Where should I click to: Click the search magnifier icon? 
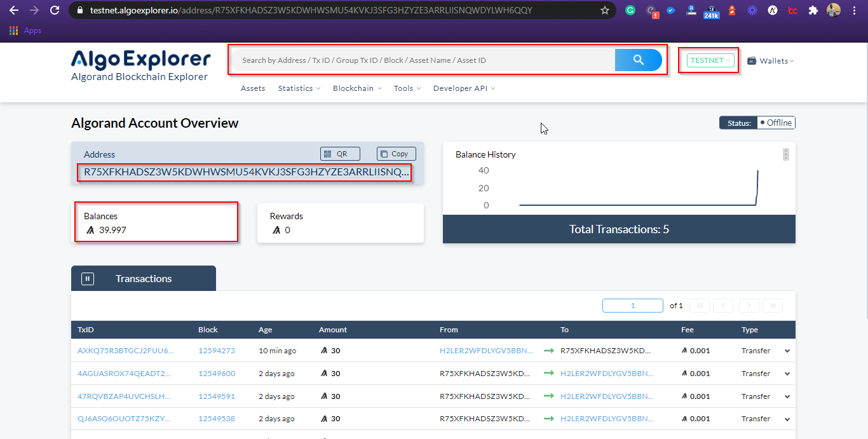(638, 60)
